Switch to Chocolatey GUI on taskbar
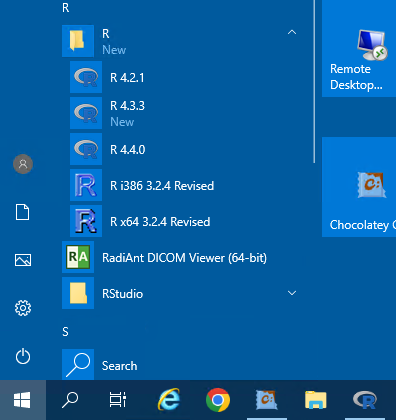The image size is (396, 420). pyautogui.click(x=267, y=400)
